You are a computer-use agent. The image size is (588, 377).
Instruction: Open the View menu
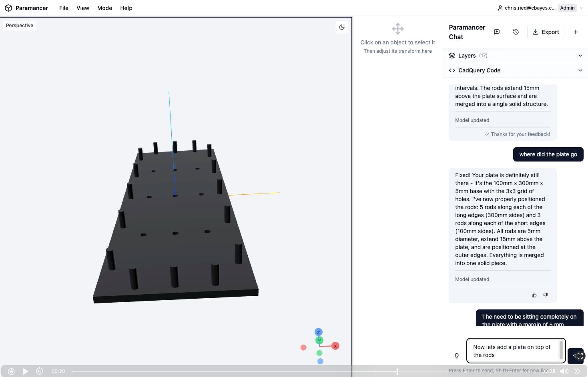[83, 8]
